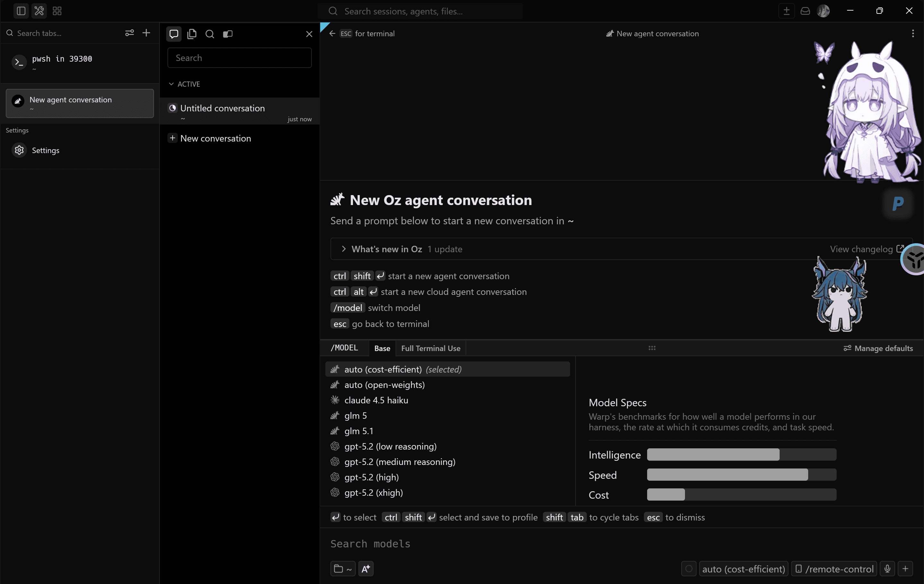Click the Cost spec bar

pos(741,494)
